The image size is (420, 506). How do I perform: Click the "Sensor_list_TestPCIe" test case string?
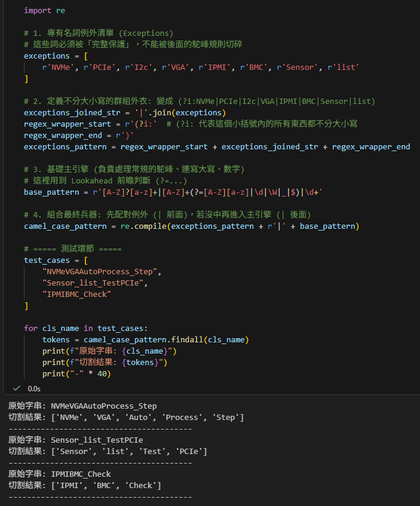pyautogui.click(x=95, y=283)
